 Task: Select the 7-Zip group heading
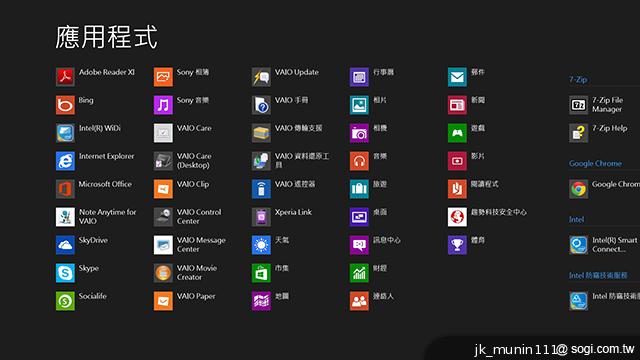click(578, 80)
